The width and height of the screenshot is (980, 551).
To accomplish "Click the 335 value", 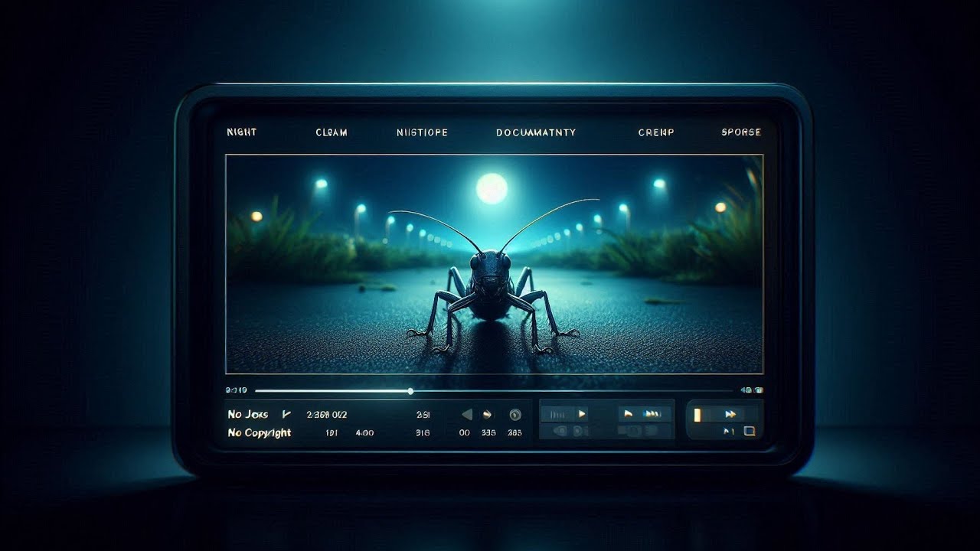I will tap(488, 432).
